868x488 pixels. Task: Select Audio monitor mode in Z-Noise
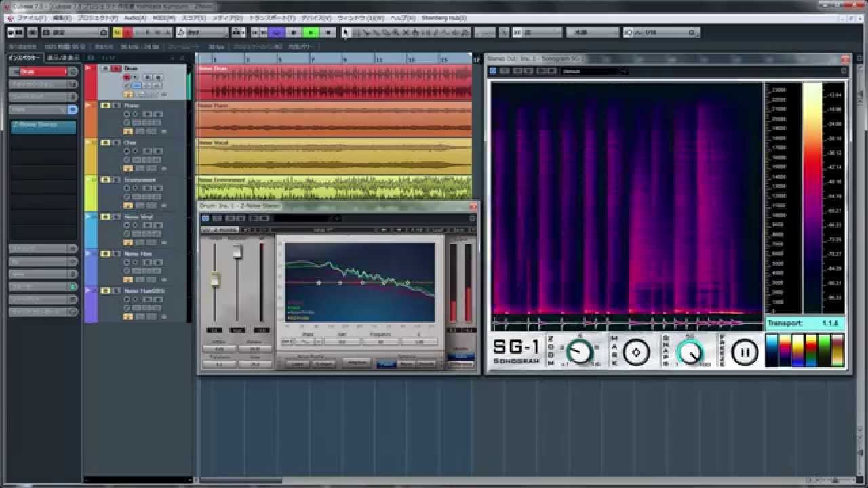click(461, 356)
